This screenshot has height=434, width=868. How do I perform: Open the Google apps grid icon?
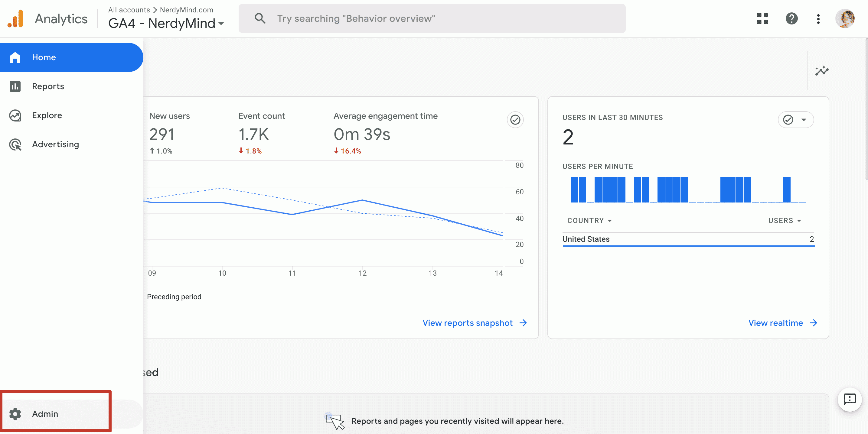point(762,18)
